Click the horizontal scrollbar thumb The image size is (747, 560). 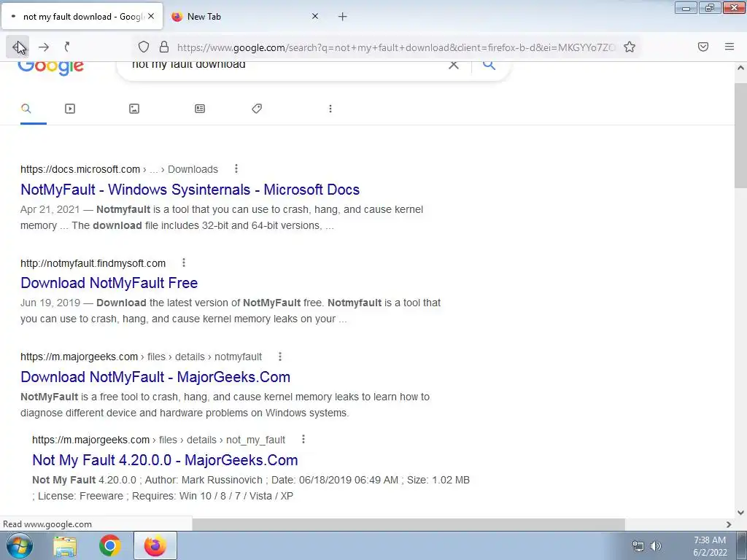409,524
